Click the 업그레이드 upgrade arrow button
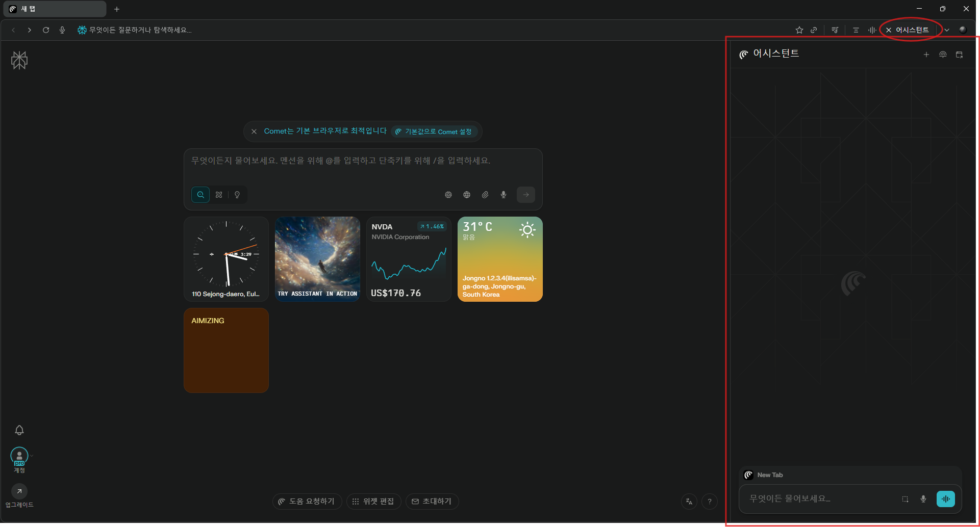Image resolution: width=980 pixels, height=527 pixels. (x=19, y=491)
